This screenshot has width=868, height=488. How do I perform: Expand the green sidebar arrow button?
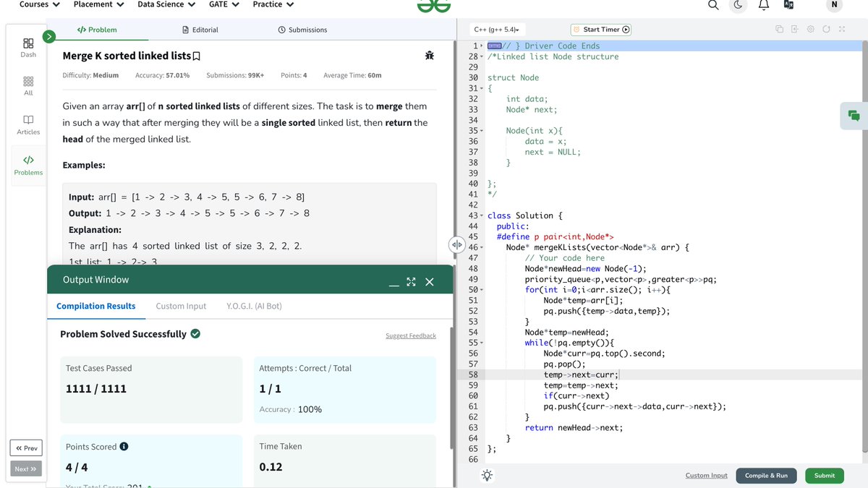[x=49, y=35]
